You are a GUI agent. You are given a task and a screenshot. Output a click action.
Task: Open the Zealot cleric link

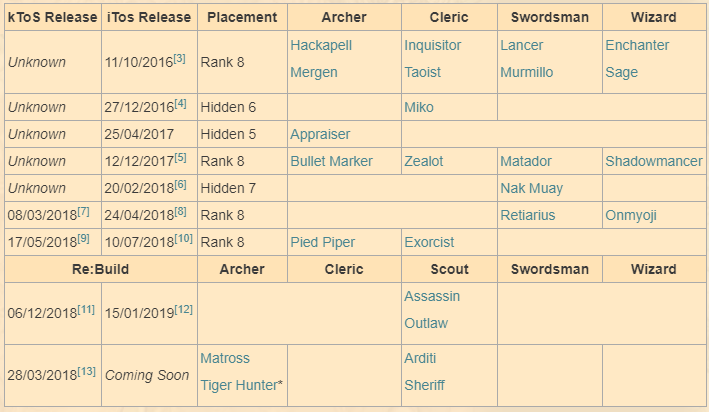tap(427, 161)
